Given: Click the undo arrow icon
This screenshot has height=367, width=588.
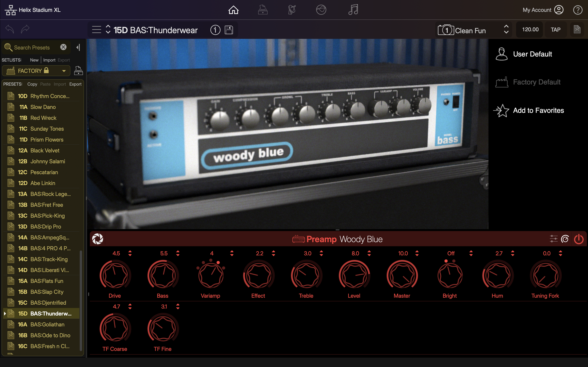Looking at the screenshot, I should pyautogui.click(x=10, y=29).
